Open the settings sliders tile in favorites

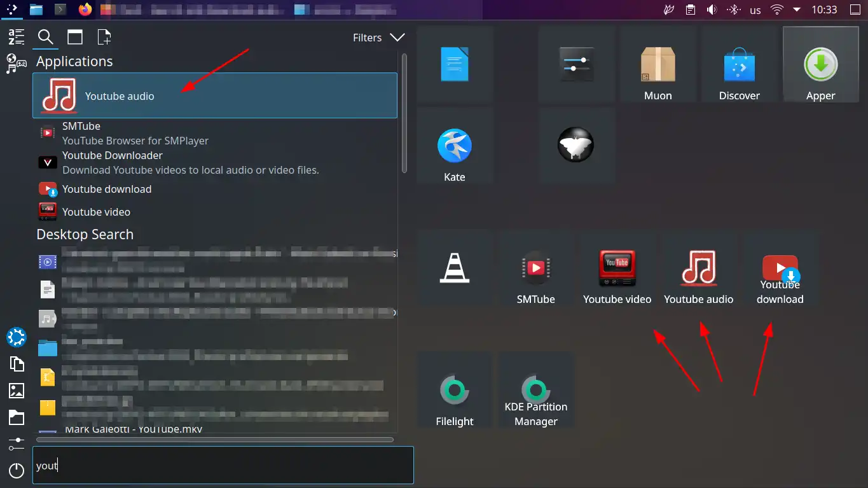point(577,64)
